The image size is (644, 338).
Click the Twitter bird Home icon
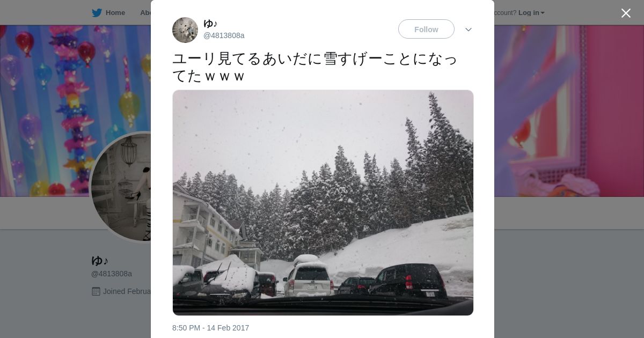(x=97, y=13)
